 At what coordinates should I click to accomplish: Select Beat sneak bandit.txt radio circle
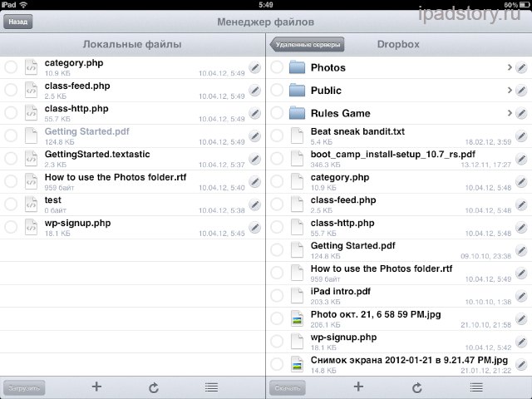pos(277,135)
